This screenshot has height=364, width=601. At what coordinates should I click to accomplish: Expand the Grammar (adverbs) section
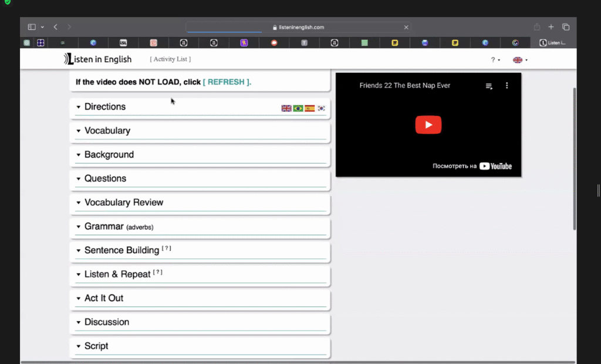click(x=200, y=227)
